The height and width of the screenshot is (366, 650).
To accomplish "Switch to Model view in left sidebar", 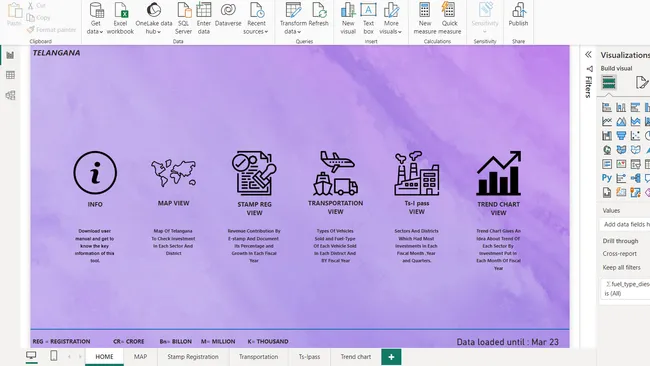I will click(x=10, y=95).
